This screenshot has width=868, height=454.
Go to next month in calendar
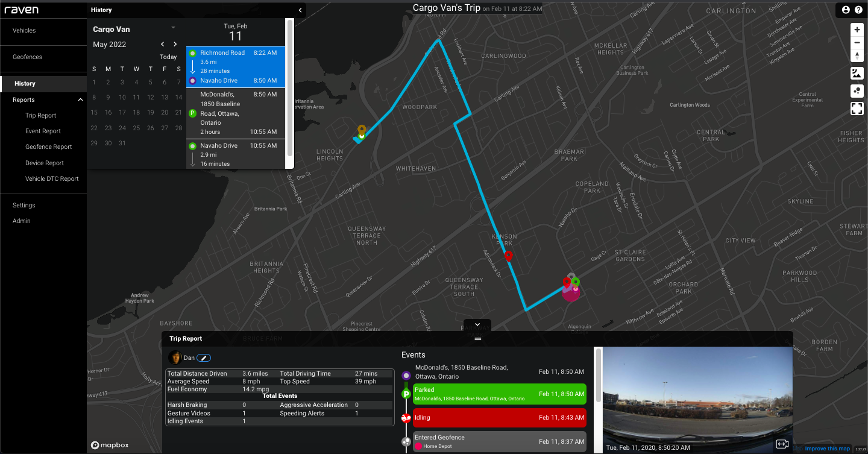point(175,44)
